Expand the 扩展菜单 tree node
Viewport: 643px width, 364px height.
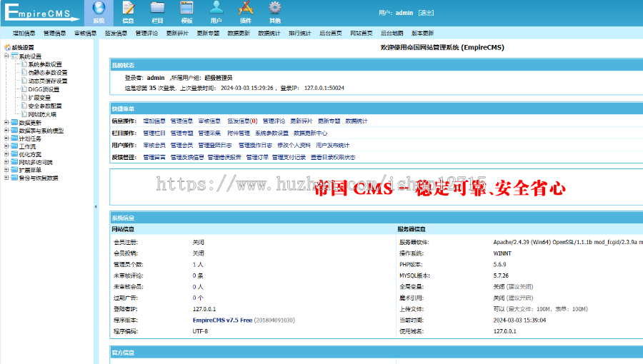click(x=6, y=170)
